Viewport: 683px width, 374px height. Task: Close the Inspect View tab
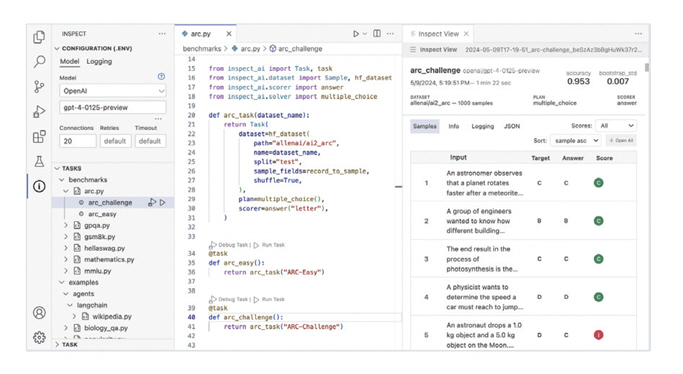pos(466,34)
